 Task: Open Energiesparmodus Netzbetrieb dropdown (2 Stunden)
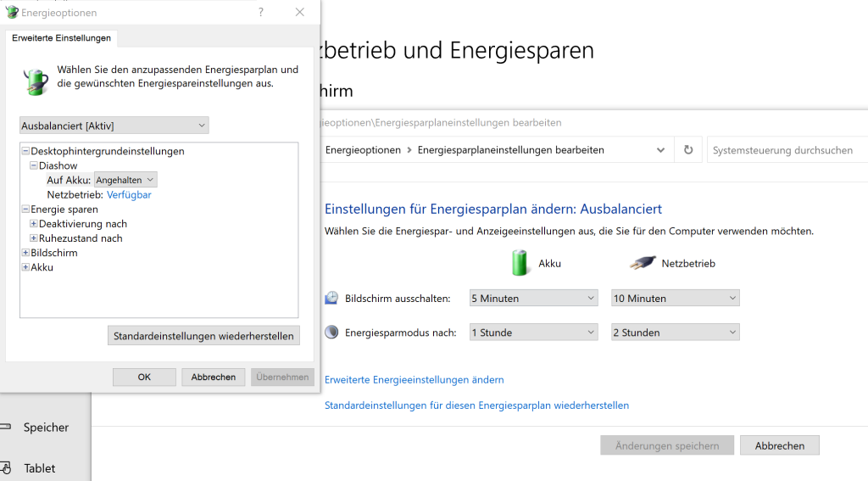(x=676, y=333)
